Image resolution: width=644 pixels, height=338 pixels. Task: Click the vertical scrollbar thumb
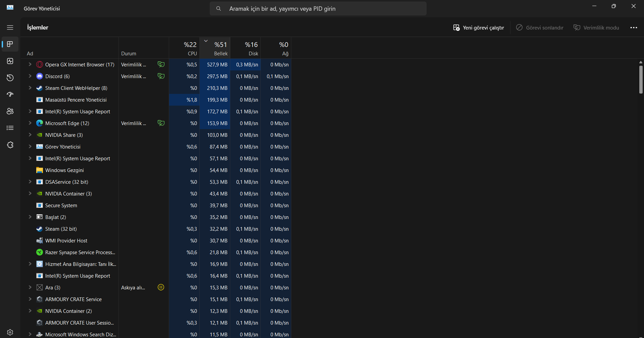(x=641, y=79)
